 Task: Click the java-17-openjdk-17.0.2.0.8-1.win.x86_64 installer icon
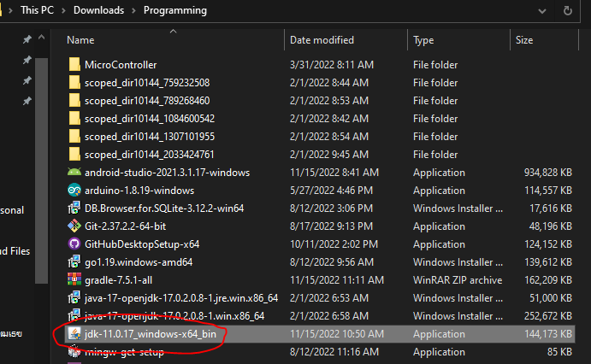74,315
